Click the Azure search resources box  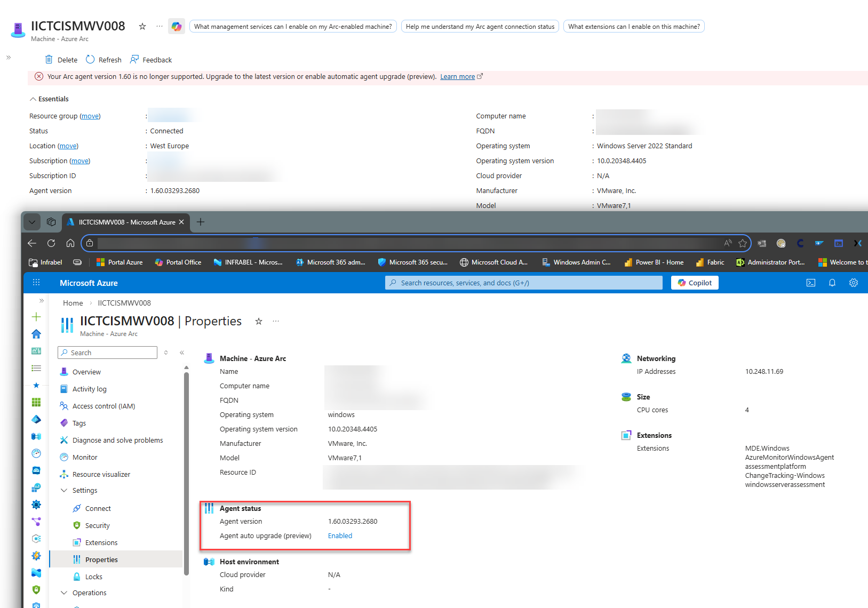(524, 283)
